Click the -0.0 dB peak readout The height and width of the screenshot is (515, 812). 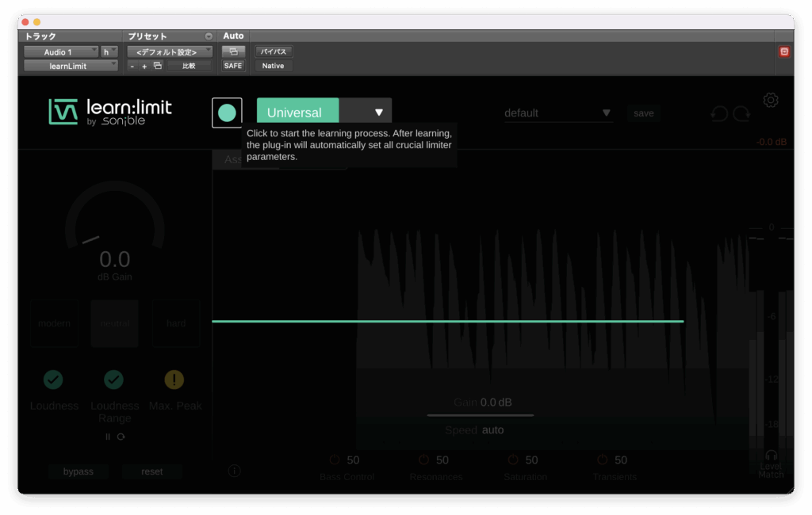click(x=771, y=142)
